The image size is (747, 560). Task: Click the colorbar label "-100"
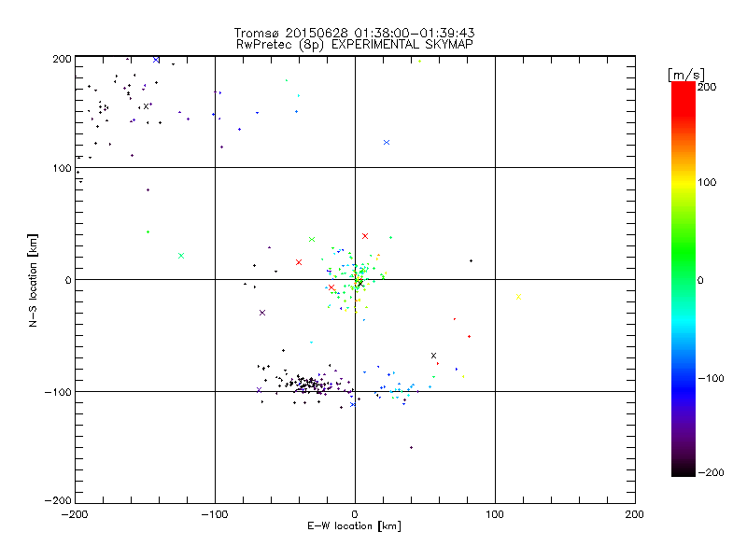[711, 379]
